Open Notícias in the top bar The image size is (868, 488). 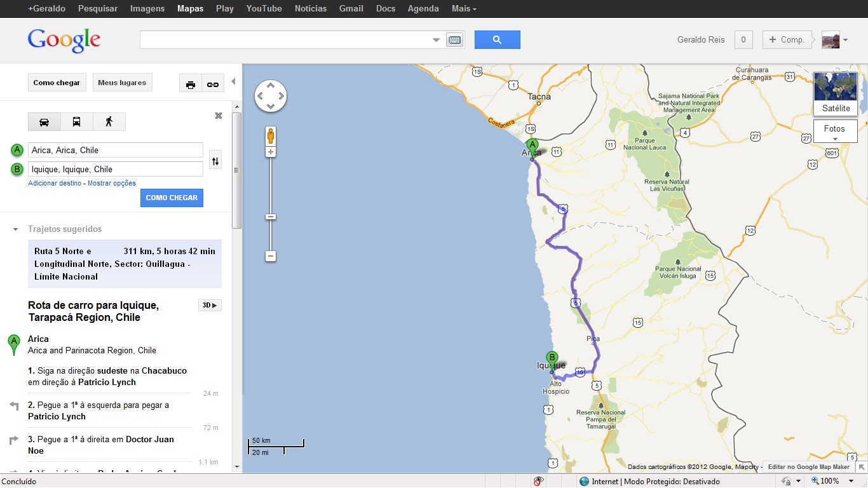pyautogui.click(x=311, y=8)
